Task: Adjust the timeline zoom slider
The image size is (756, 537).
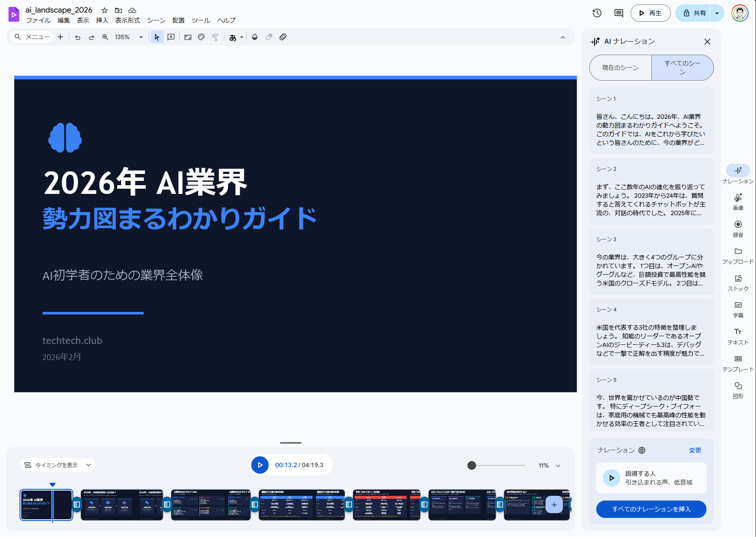Action: 472,465
